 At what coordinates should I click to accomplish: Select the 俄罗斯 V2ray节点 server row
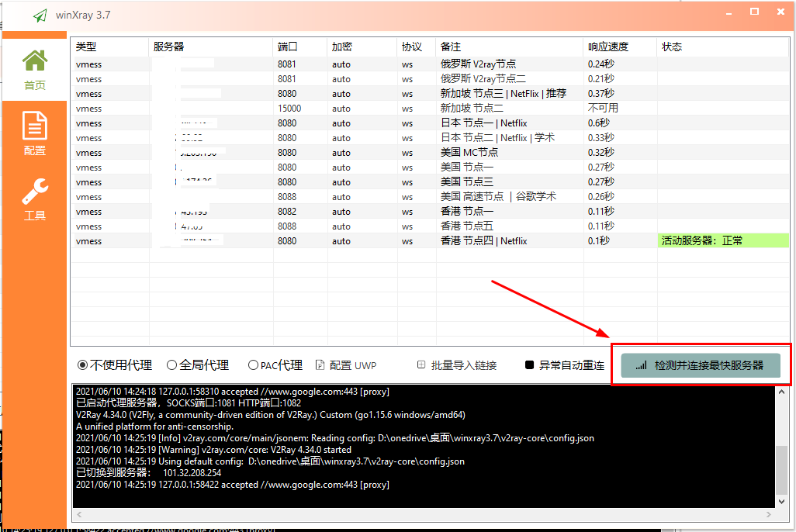tap(478, 64)
